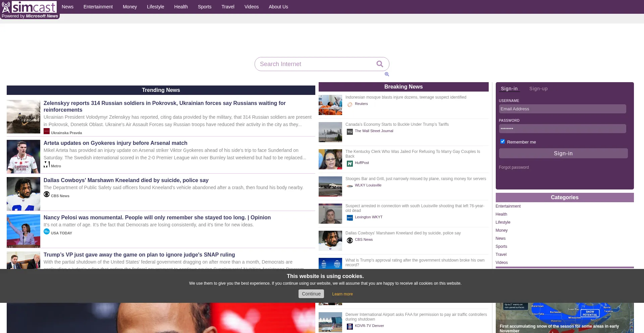Click the Wall Street Journal source icon
The width and height of the screenshot is (644, 333).
pos(350,132)
